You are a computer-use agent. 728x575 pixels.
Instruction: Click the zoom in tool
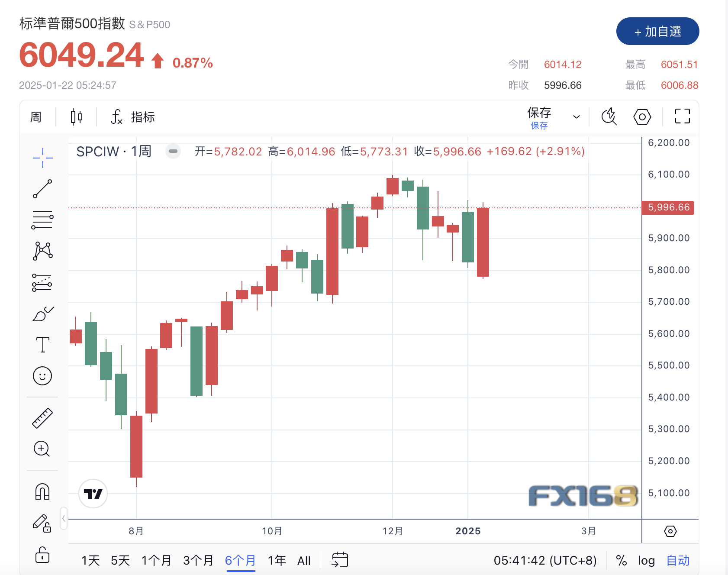(42, 449)
